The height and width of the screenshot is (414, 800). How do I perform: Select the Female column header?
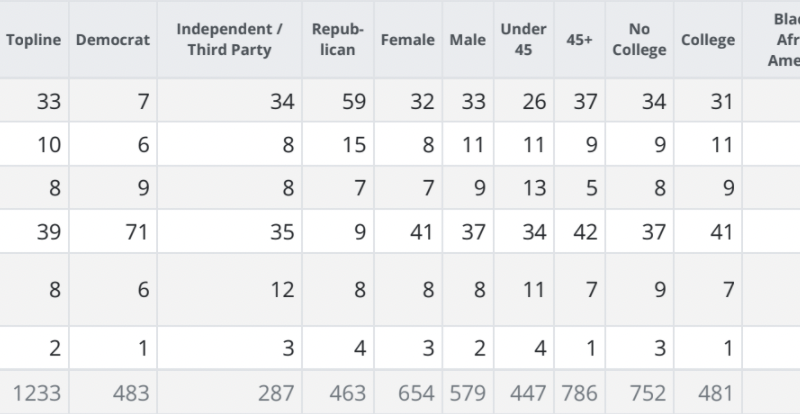(x=408, y=40)
